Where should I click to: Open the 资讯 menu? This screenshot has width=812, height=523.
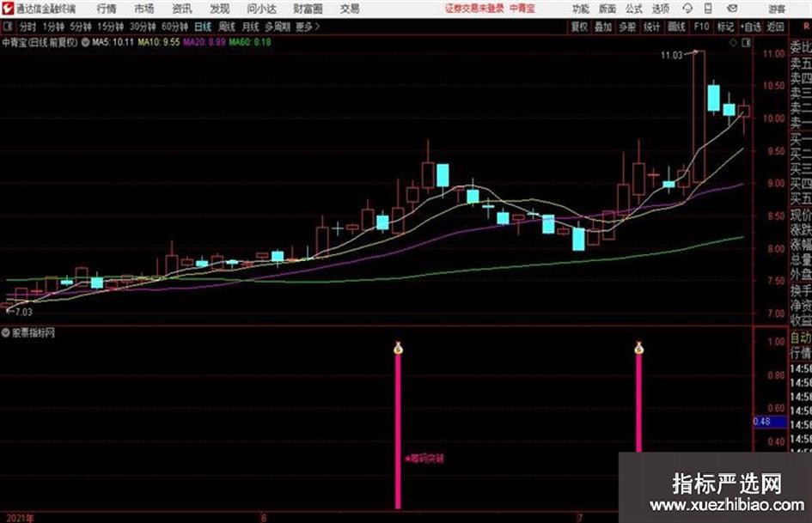[x=182, y=9]
